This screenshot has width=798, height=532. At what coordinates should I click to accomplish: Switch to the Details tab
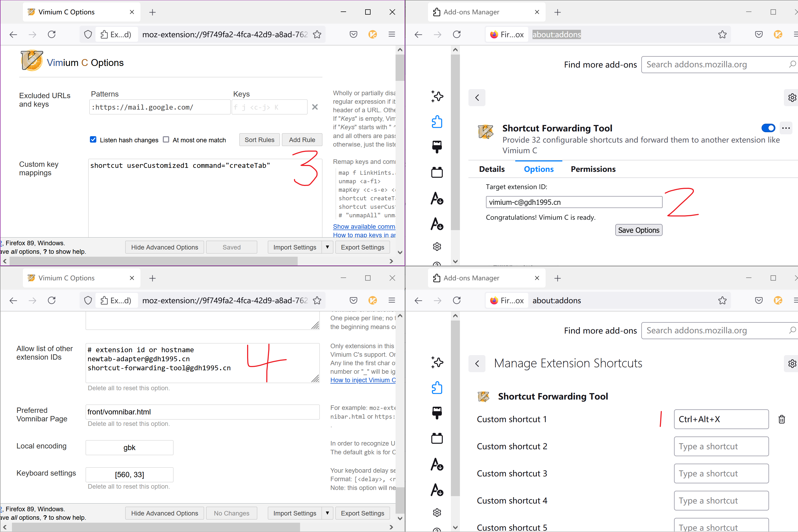click(492, 169)
